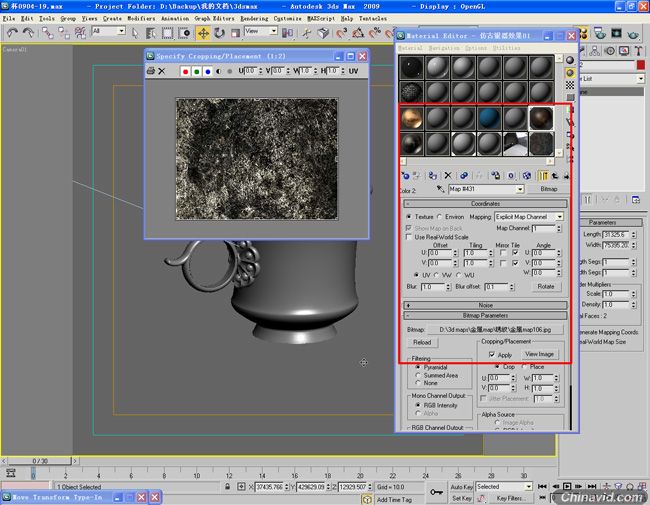
Task: Select the orange copper material sample slot
Action: pyautogui.click(x=412, y=118)
